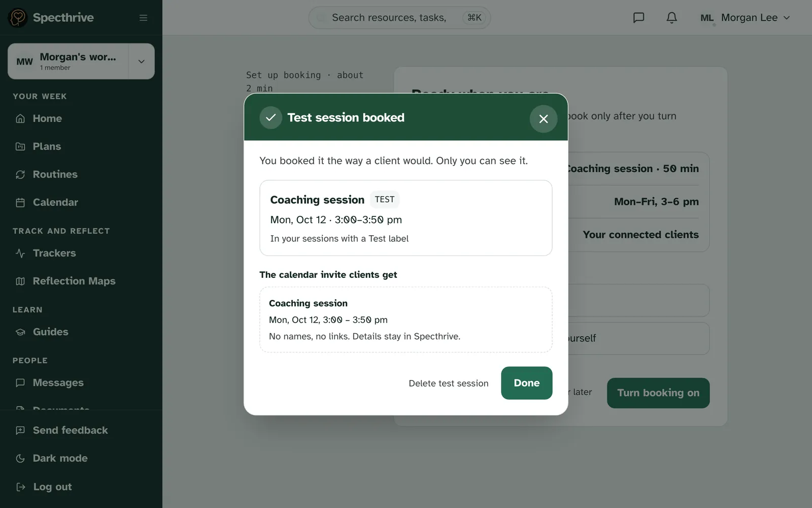Click 'Your connected clients' text
812x508 pixels.
click(x=640, y=235)
